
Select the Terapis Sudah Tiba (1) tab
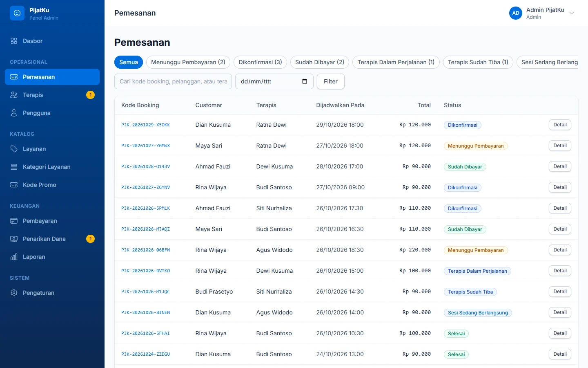click(478, 62)
